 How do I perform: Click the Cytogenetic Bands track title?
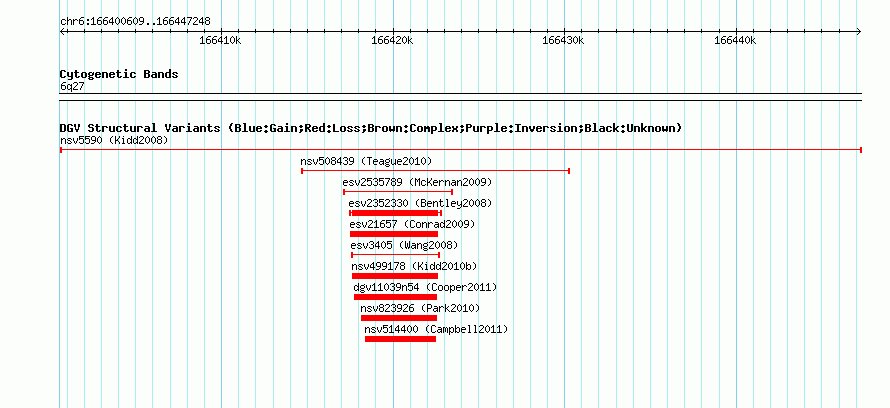119,74
